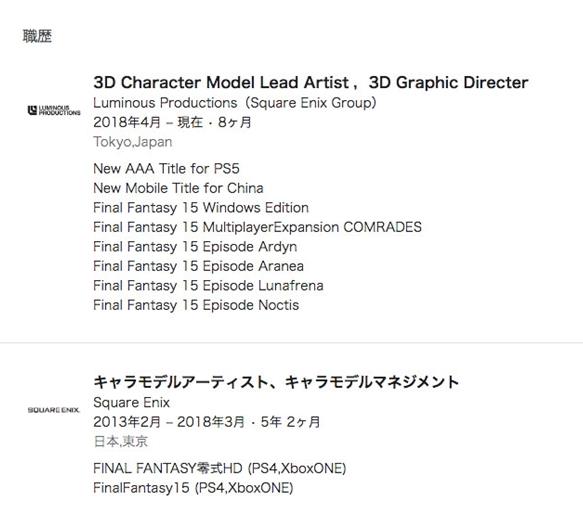The image size is (583, 512).
Task: Click the 2018年4月 – 現在 date range
Action: pos(148,122)
